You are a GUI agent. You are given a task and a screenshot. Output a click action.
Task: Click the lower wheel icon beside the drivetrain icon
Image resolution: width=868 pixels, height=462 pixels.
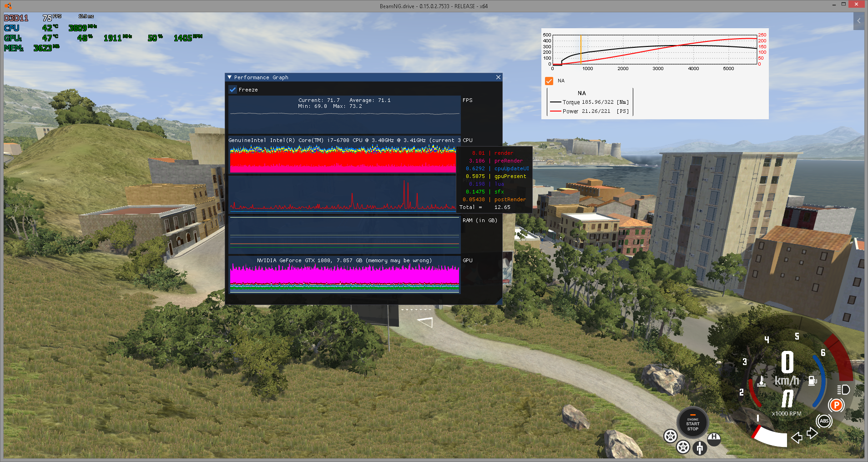pyautogui.click(x=683, y=447)
